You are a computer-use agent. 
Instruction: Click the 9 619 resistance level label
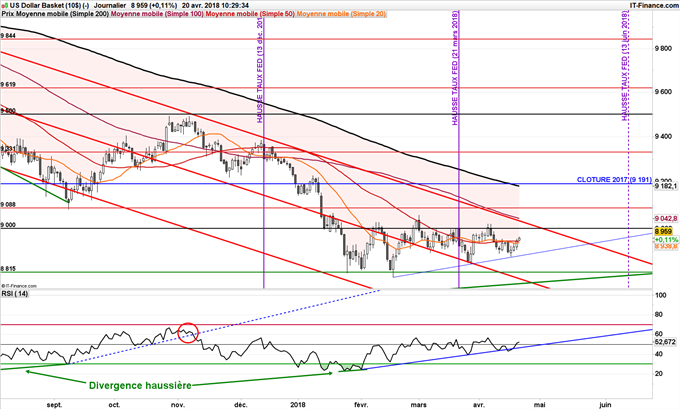[8, 85]
